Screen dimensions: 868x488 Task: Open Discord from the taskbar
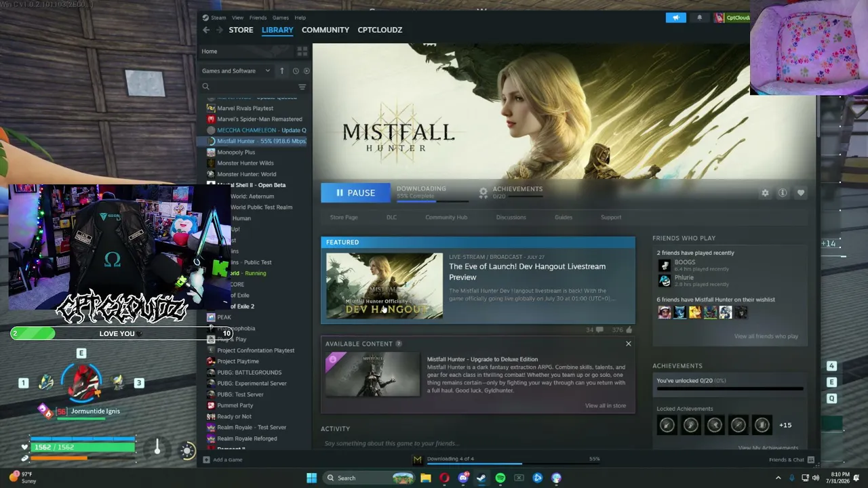pos(463,478)
